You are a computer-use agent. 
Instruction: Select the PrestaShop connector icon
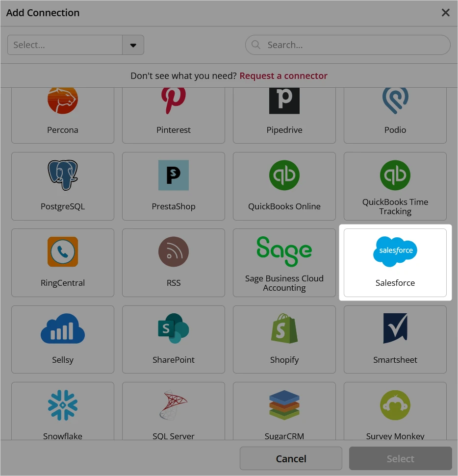click(x=174, y=175)
